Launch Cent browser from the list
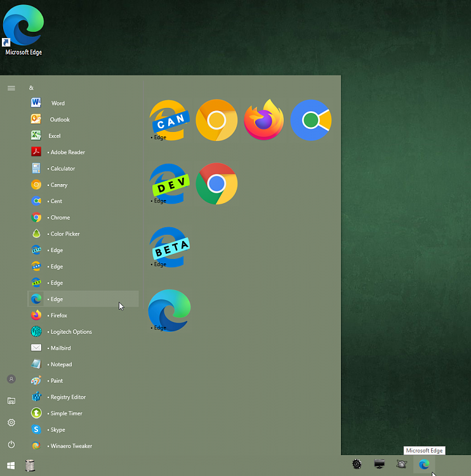Image resolution: width=471 pixels, height=476 pixels. (x=83, y=201)
